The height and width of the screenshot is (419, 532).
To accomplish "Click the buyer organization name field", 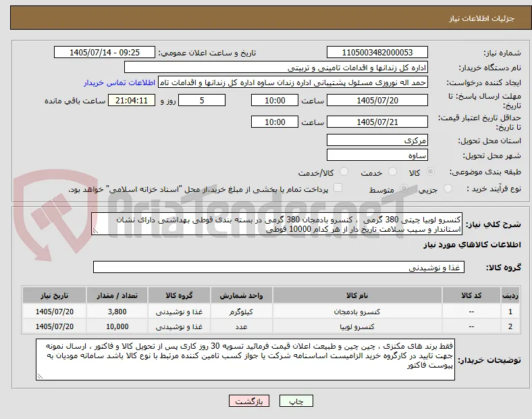I will [x=276, y=67].
